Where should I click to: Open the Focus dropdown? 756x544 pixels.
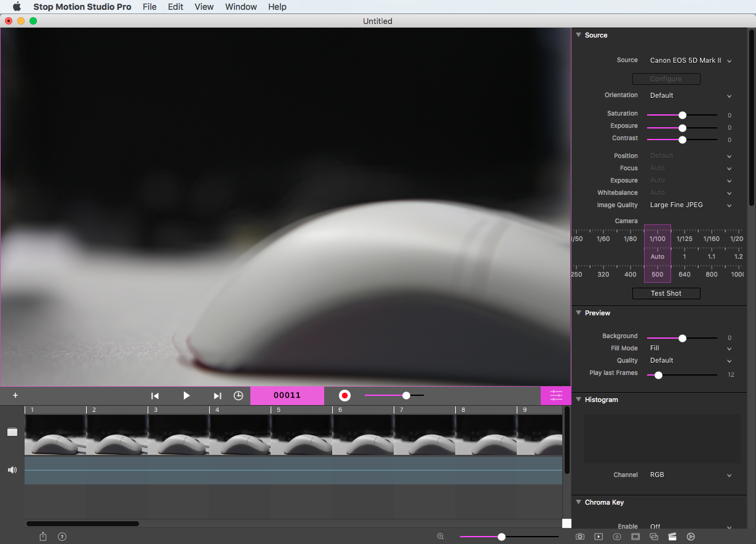point(691,168)
